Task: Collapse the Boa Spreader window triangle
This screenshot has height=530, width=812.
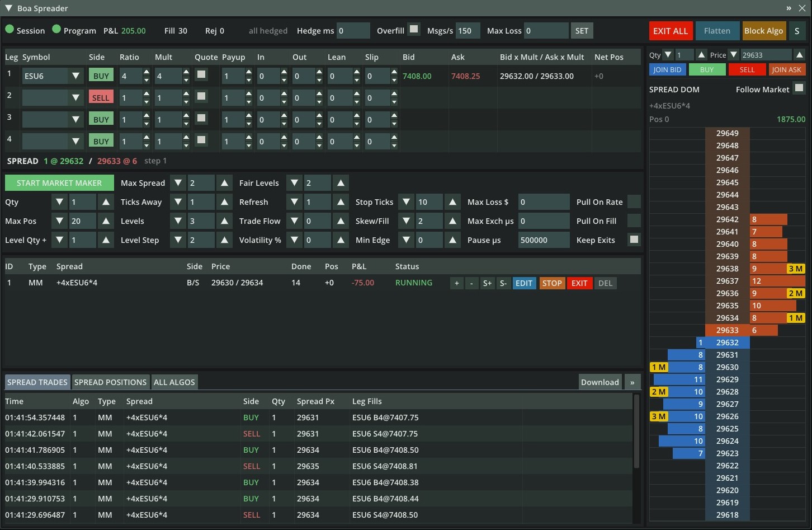Action: click(x=8, y=8)
